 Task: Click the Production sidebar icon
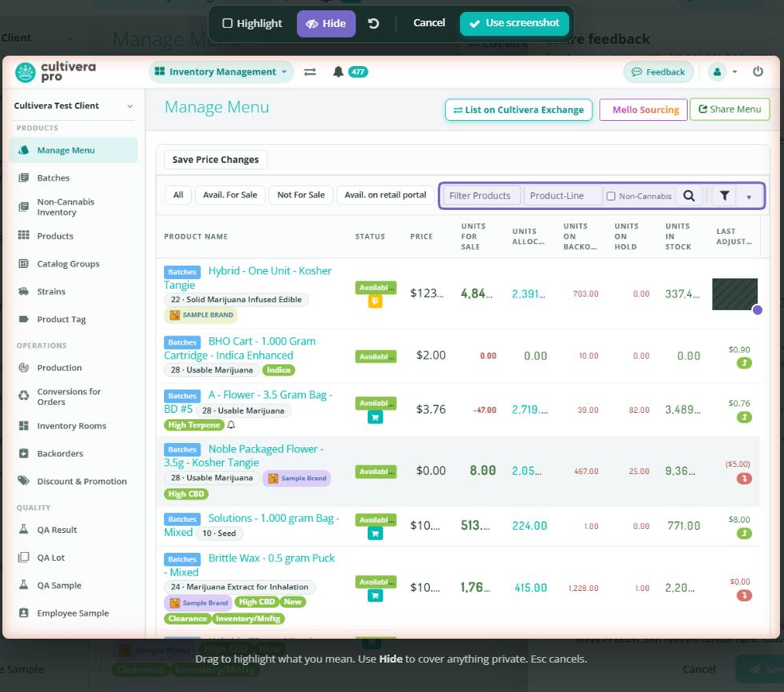point(24,367)
